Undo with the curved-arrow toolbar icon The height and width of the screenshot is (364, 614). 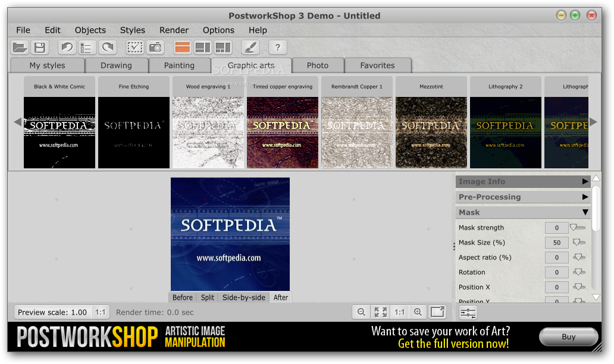pos(67,48)
